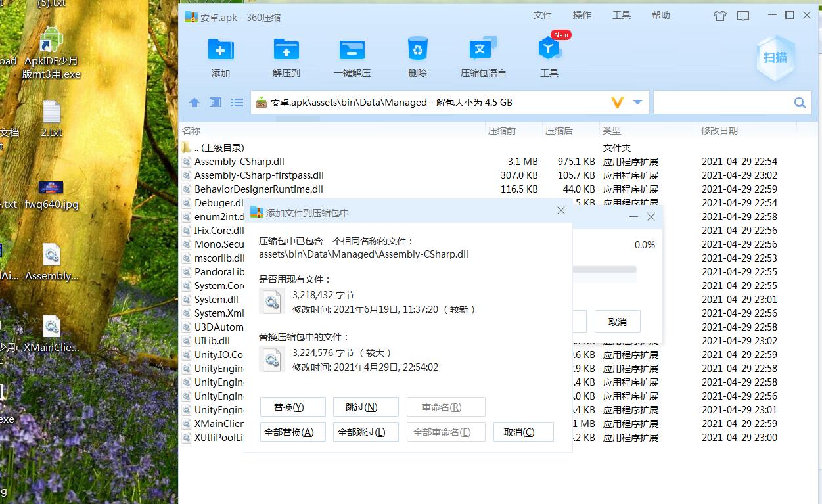This screenshot has width=822, height=504.
Task: Open the 操作 menu
Action: click(x=582, y=15)
